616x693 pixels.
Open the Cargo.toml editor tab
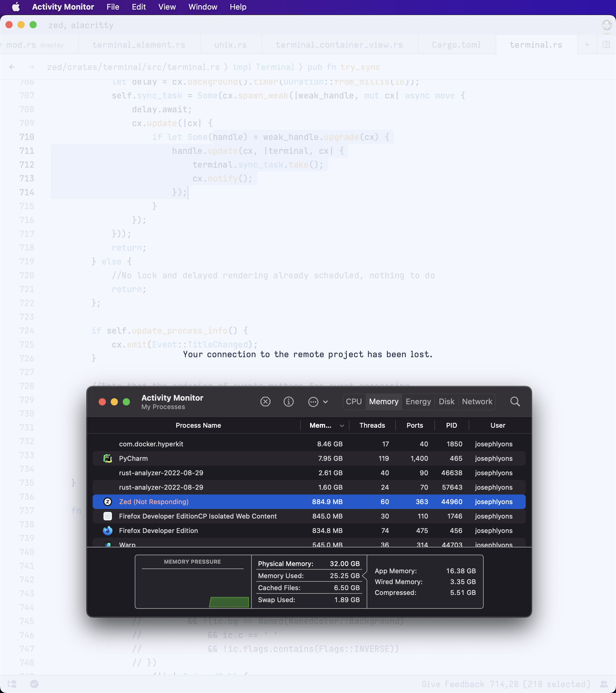456,45
